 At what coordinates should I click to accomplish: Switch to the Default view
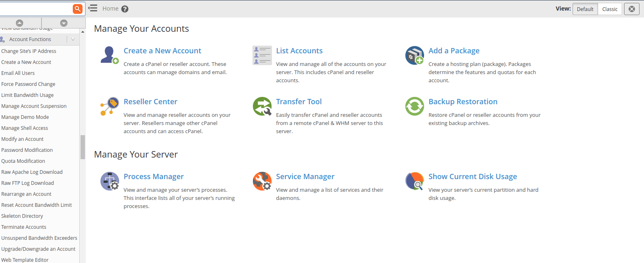(585, 9)
